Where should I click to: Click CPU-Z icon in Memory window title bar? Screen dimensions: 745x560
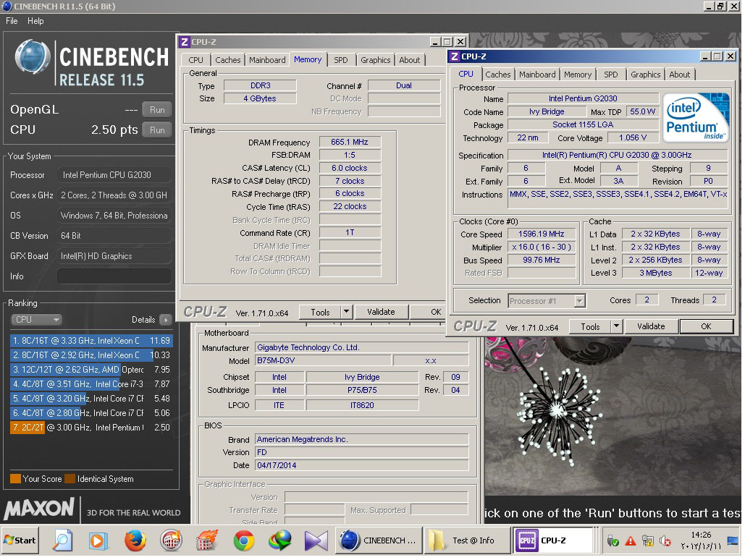[185, 42]
